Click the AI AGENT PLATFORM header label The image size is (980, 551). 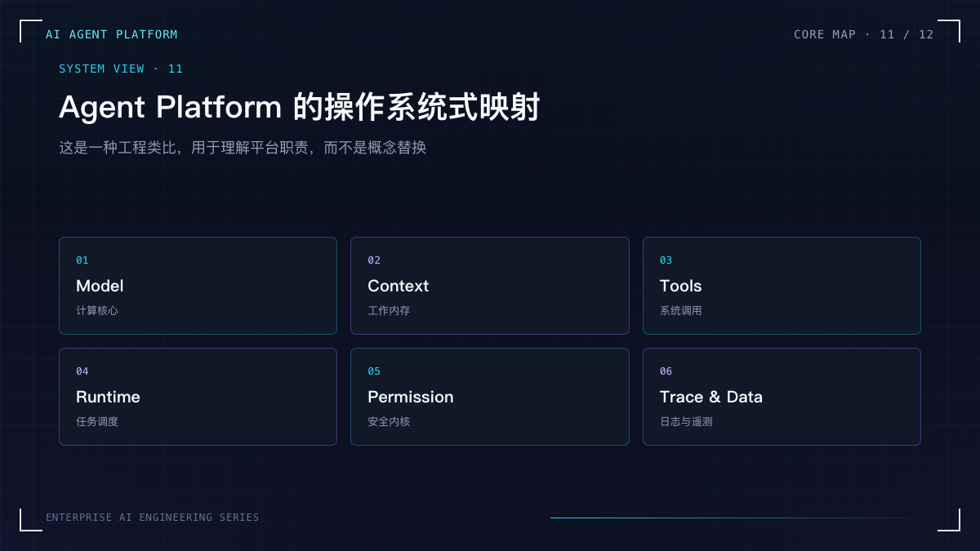112,34
